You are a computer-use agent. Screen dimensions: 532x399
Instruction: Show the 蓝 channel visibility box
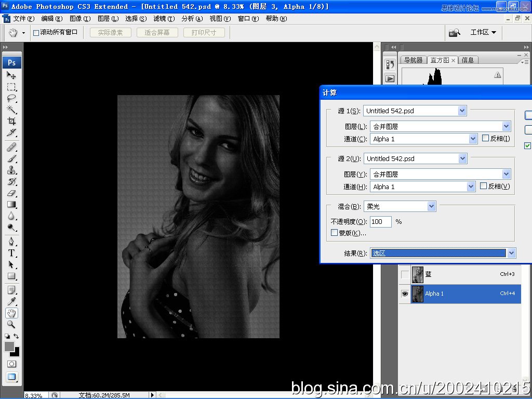tap(405, 274)
